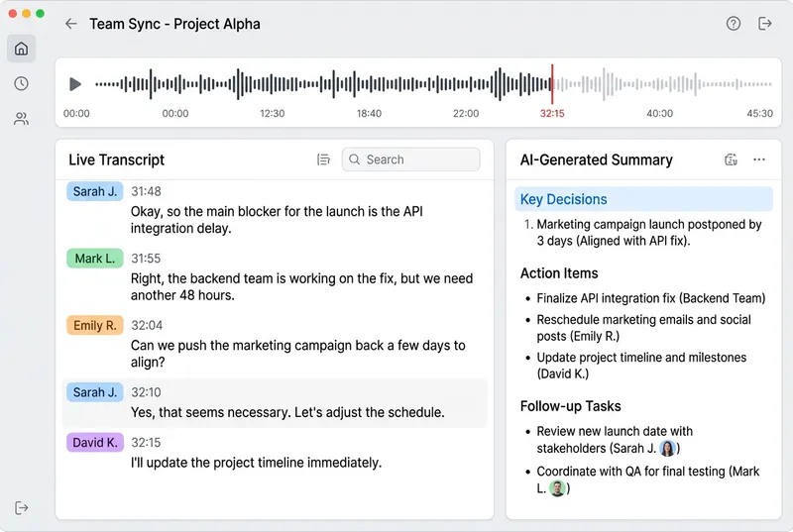Viewport: 793px width, 532px height.
Task: Open the Team members icon in sidebar
Action: click(21, 119)
